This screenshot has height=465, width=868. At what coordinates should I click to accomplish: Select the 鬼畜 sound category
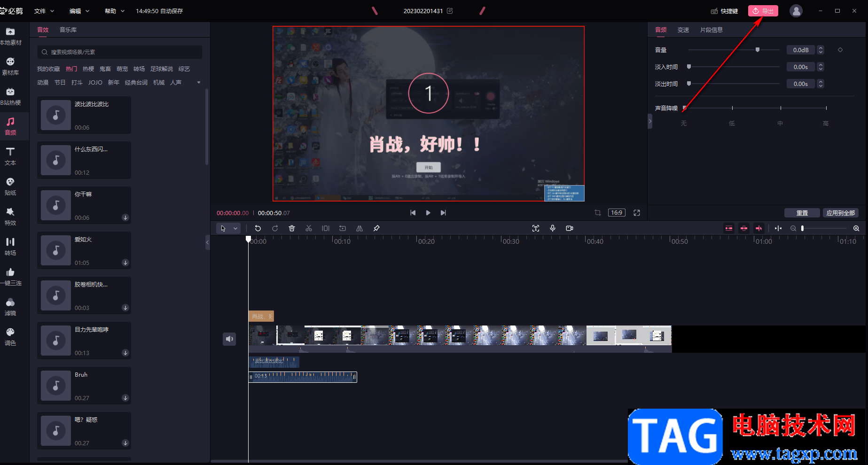[x=105, y=69]
